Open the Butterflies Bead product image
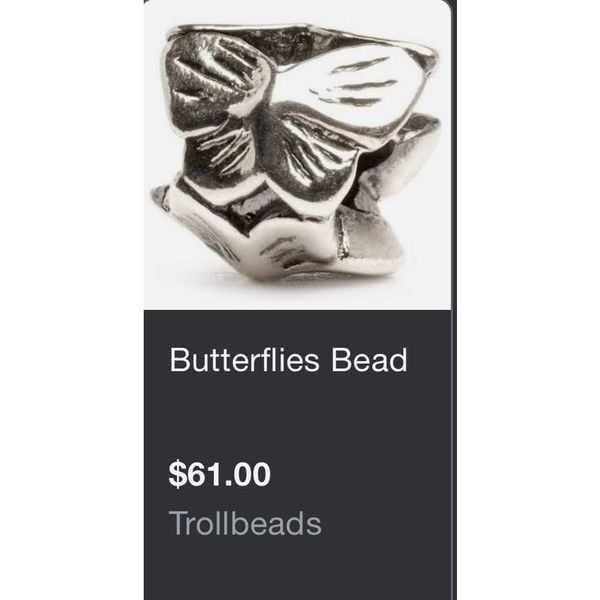 (297, 155)
